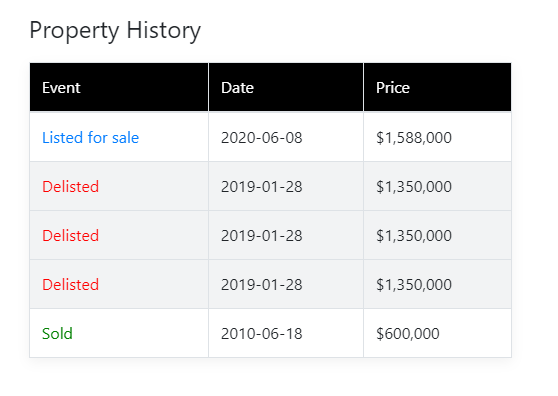Select the first 2019-01-28 date cell
This screenshot has width=558, height=396.
286,186
